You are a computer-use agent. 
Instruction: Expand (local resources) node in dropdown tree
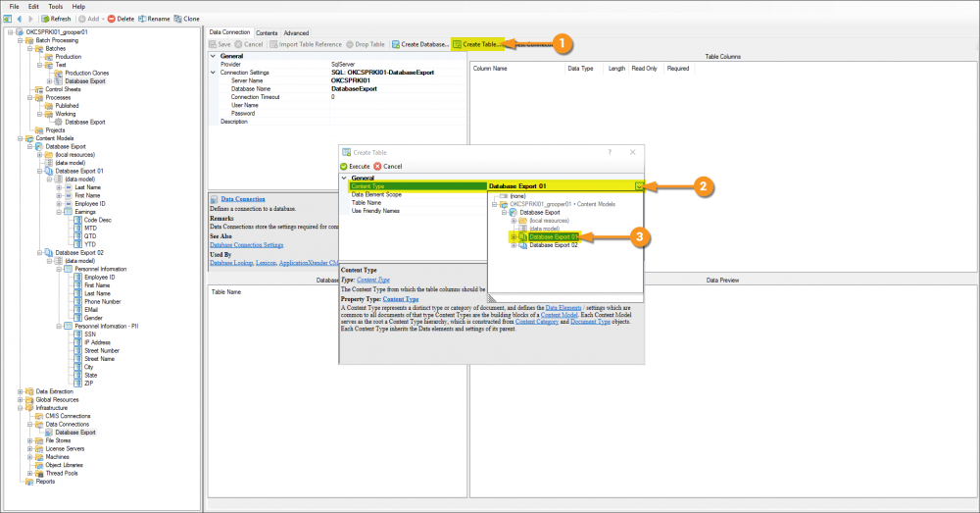514,221
